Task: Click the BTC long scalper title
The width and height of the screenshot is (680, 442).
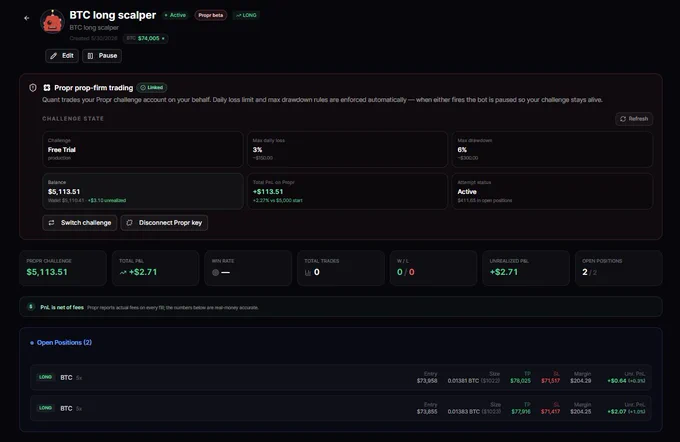Action: click(x=113, y=15)
